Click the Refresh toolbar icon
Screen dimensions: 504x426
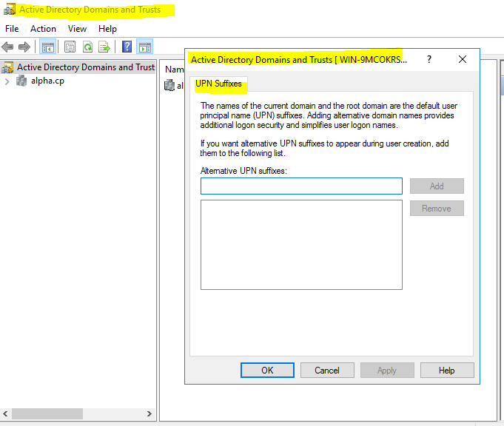click(x=87, y=47)
